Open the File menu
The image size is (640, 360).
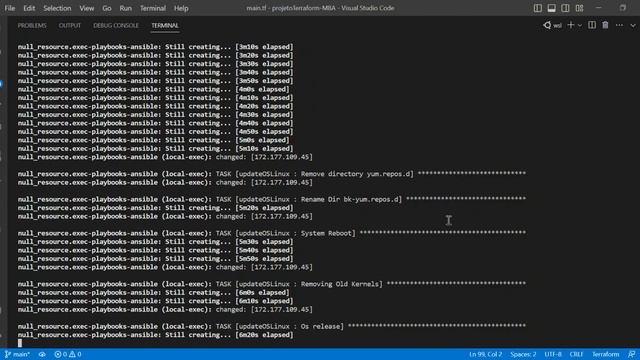click(x=10, y=8)
